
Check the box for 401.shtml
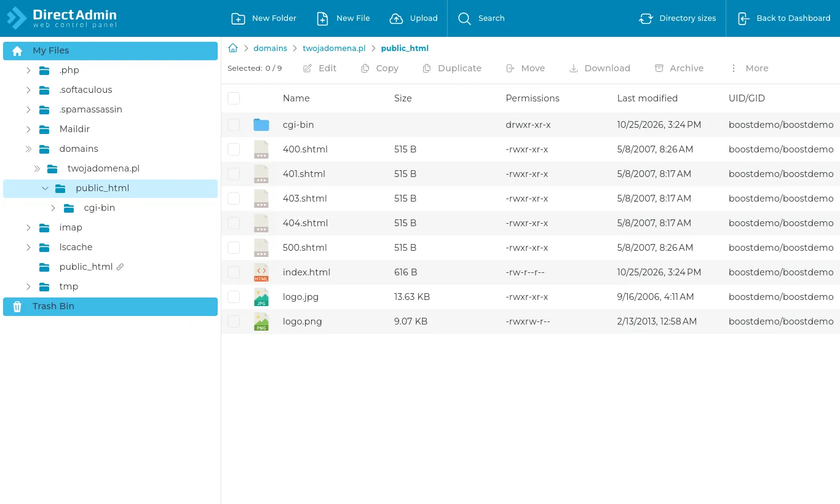tap(234, 174)
